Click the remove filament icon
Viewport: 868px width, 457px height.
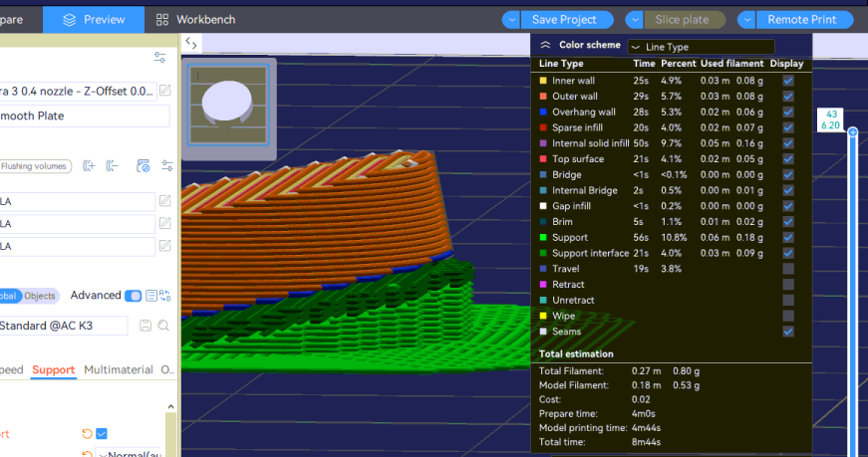click(113, 166)
